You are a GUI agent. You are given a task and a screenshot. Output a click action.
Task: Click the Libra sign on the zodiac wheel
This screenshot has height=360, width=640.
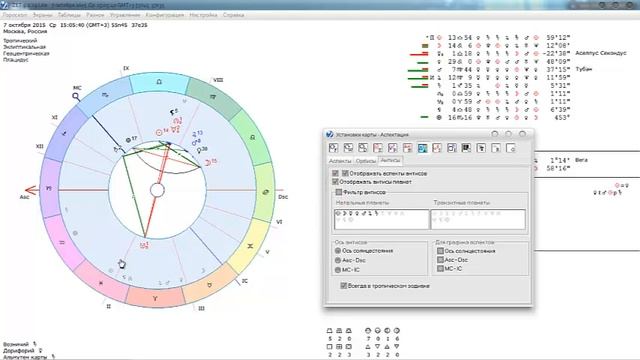(x=159, y=82)
